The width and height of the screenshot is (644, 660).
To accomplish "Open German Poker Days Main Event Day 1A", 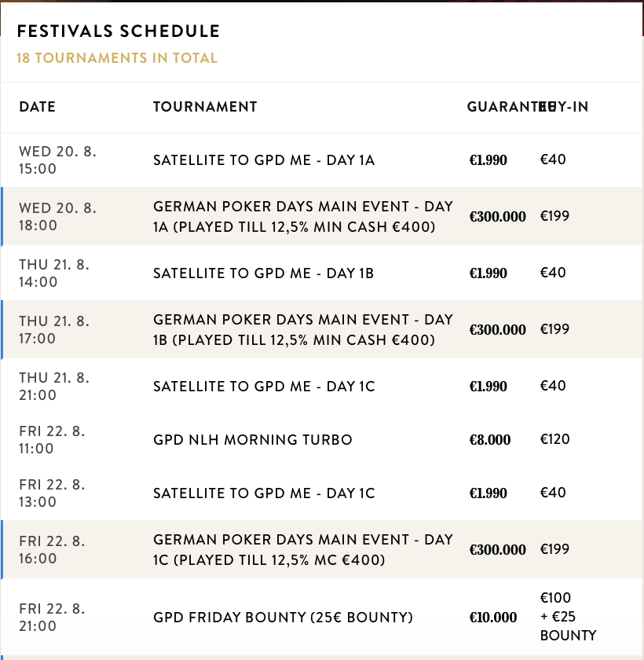I will [x=303, y=216].
